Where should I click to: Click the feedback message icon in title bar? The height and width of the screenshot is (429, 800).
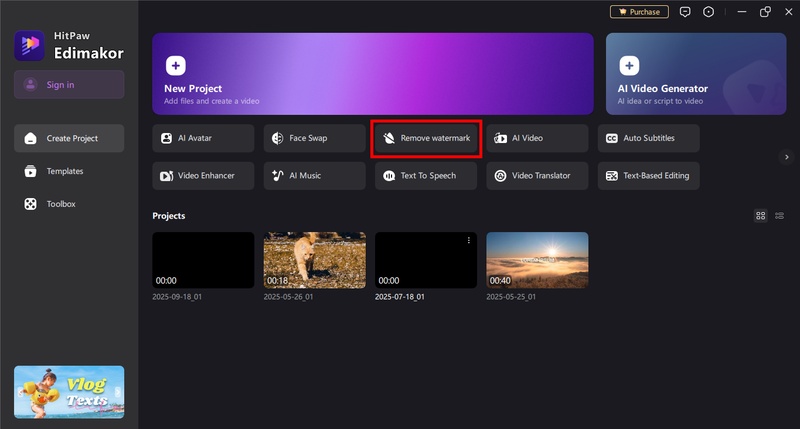[685, 12]
